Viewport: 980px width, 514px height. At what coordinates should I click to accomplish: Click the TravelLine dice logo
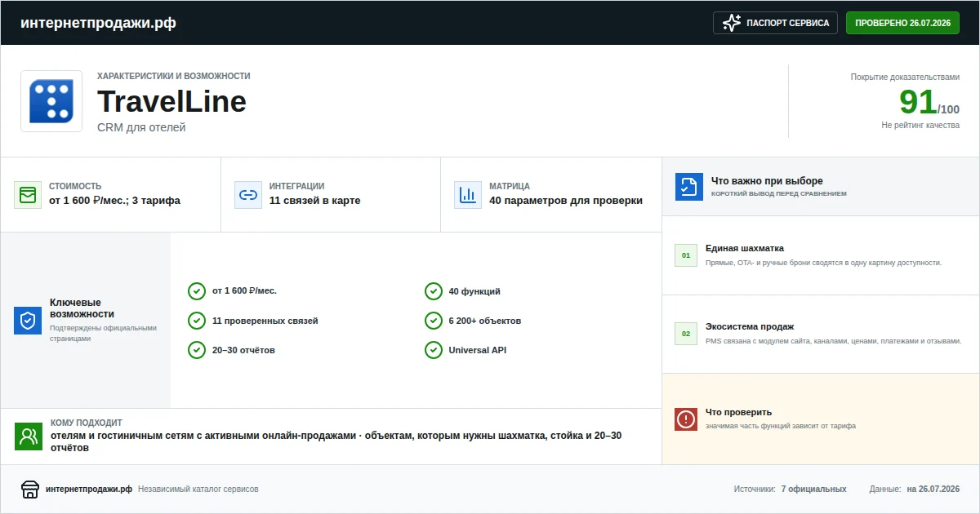(51, 101)
